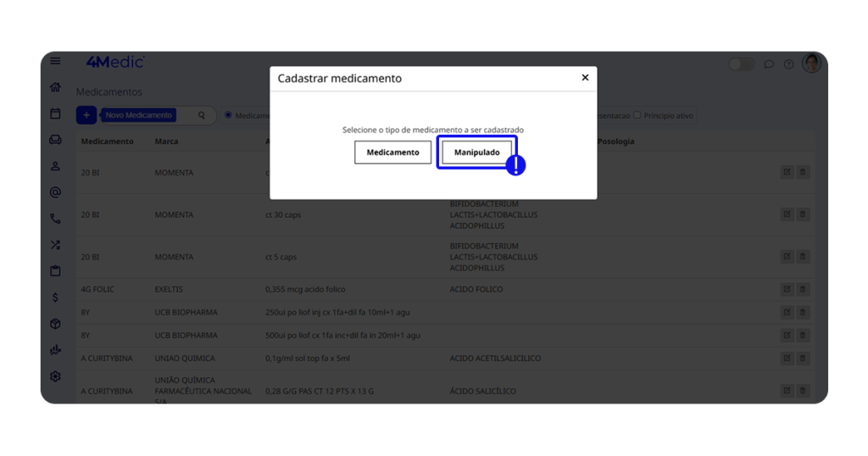Open the sofa waiting room icon
Screen dimensions: 868x456
click(x=55, y=140)
